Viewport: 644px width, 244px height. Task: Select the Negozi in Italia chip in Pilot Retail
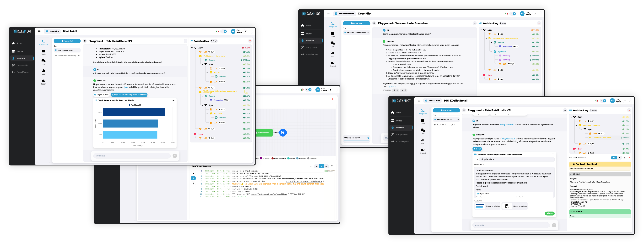(102, 95)
